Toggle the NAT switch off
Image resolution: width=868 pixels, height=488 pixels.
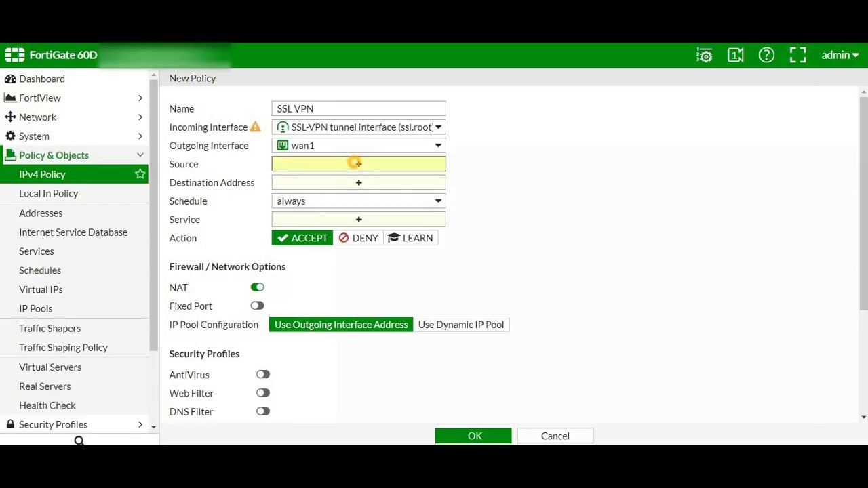257,287
